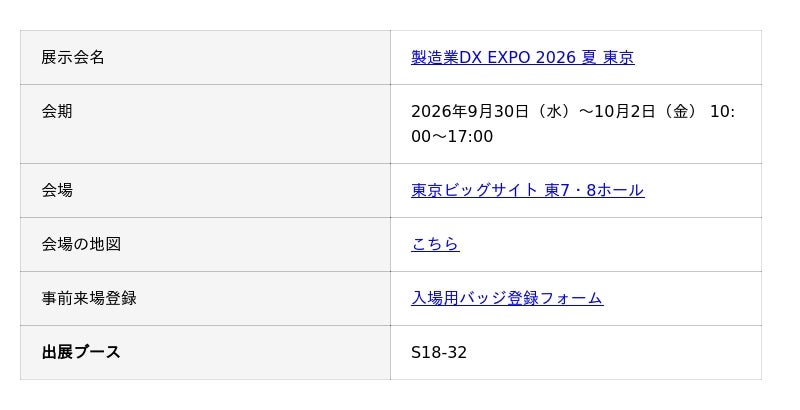Click the 事前来場登録 label cell
Screen dimensions: 800x410
(x=206, y=299)
